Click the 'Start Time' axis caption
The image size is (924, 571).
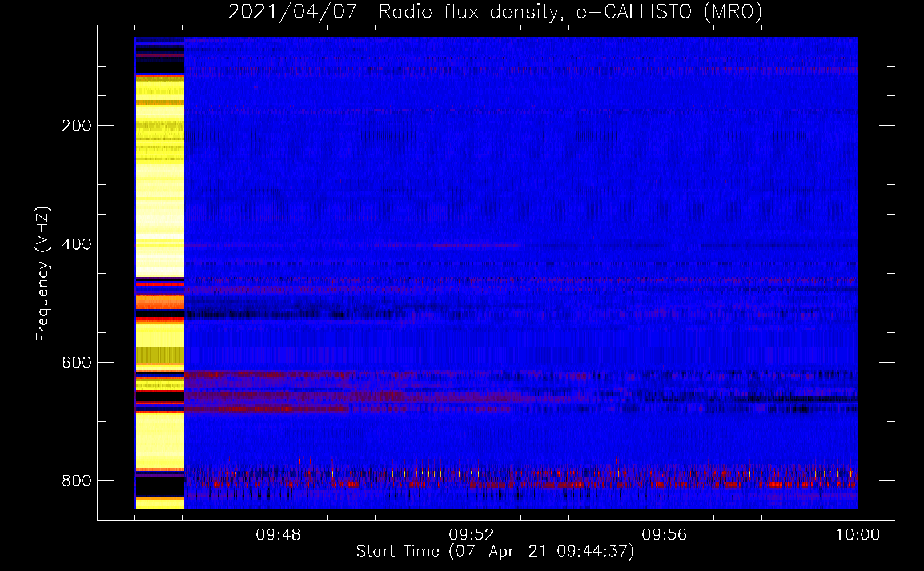(495, 552)
